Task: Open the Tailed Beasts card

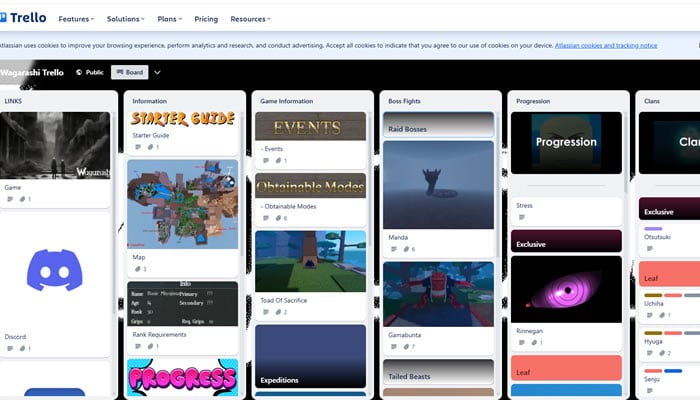Action: click(x=438, y=371)
